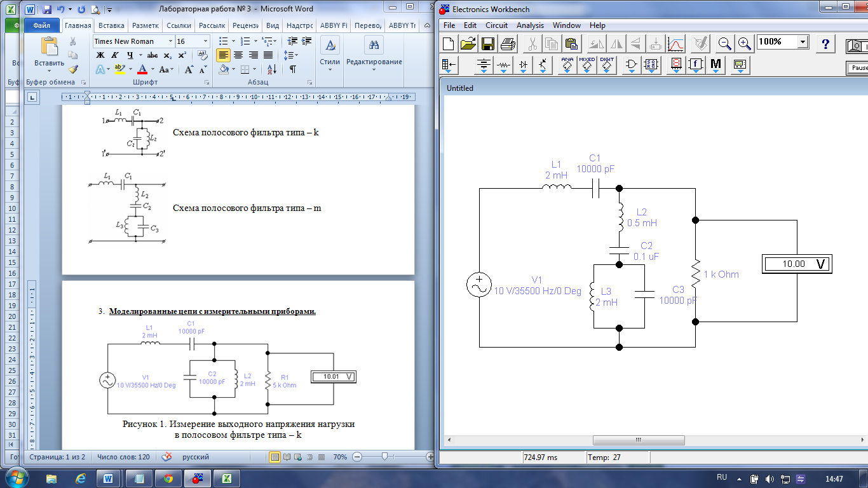Toggle bold formatting in Word
This screenshot has height=488, width=868.
pyautogui.click(x=100, y=55)
